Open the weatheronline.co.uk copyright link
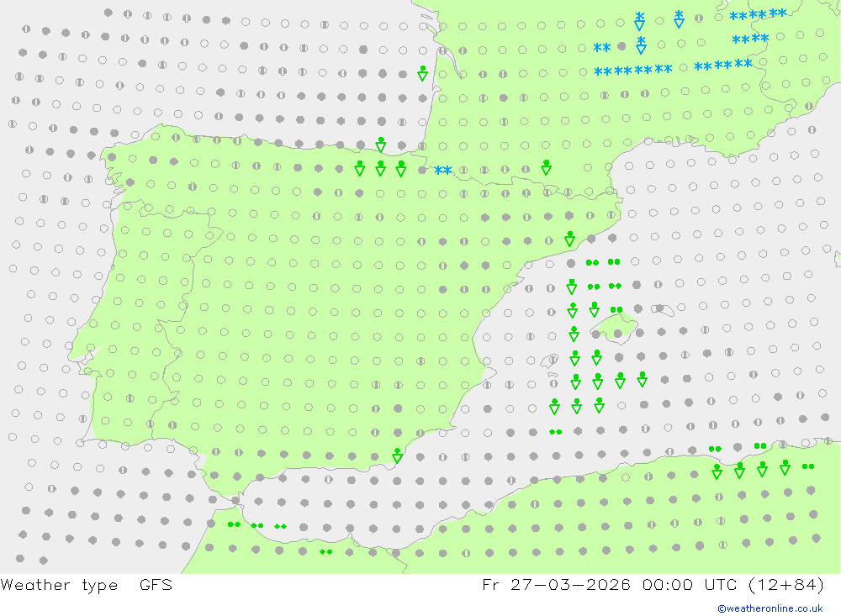 coord(770,608)
